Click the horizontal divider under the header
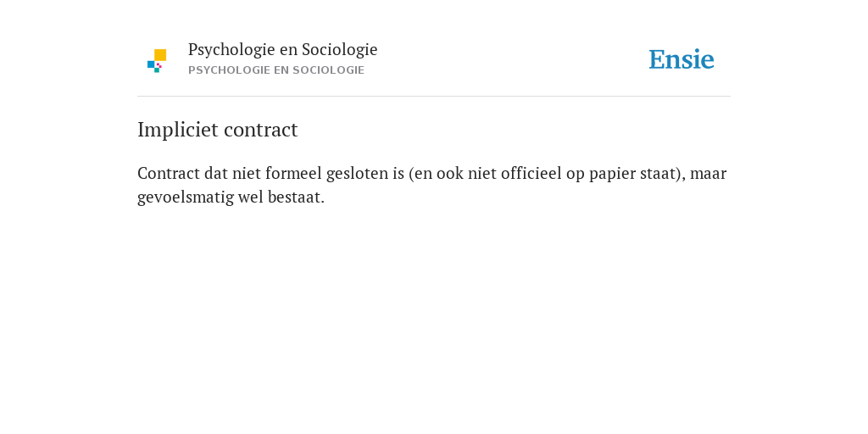The width and height of the screenshot is (868, 434). [434, 97]
